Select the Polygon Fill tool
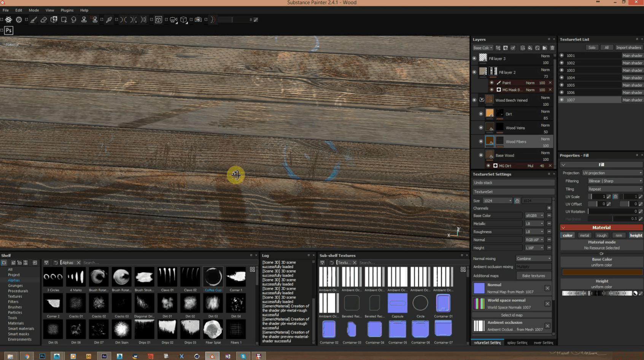 tap(64, 20)
